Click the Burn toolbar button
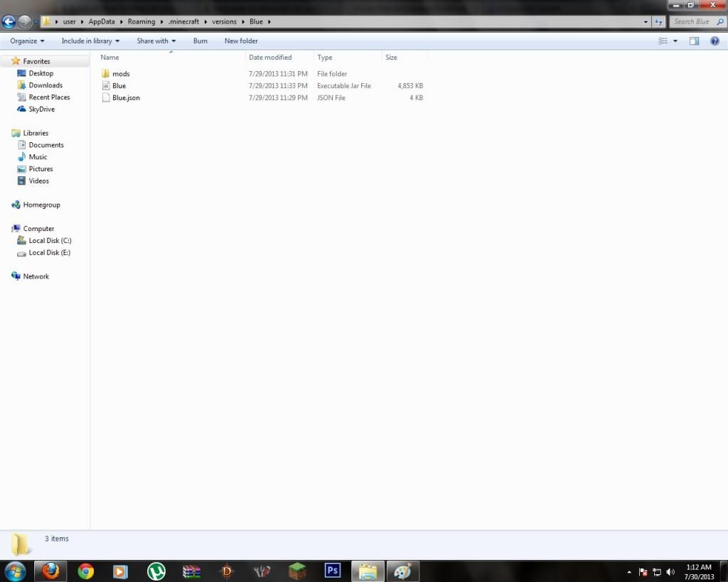This screenshot has width=728, height=582. coord(200,41)
